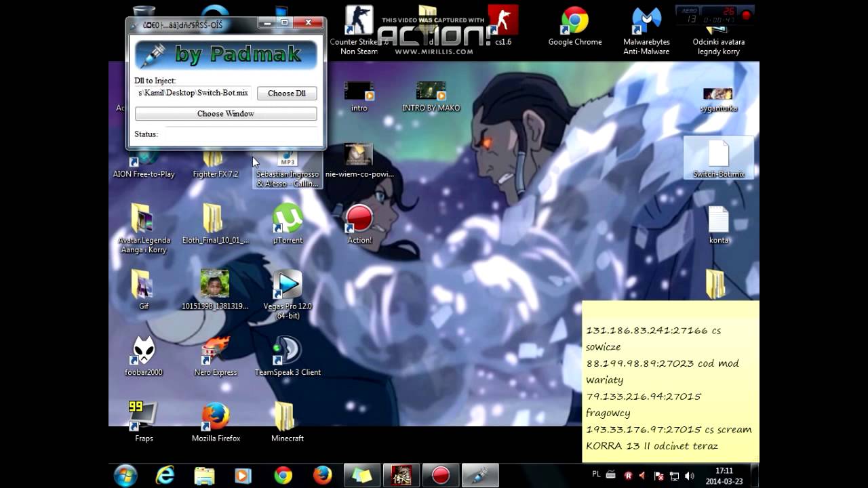Open the Gif folder on desktop

pyautogui.click(x=143, y=290)
